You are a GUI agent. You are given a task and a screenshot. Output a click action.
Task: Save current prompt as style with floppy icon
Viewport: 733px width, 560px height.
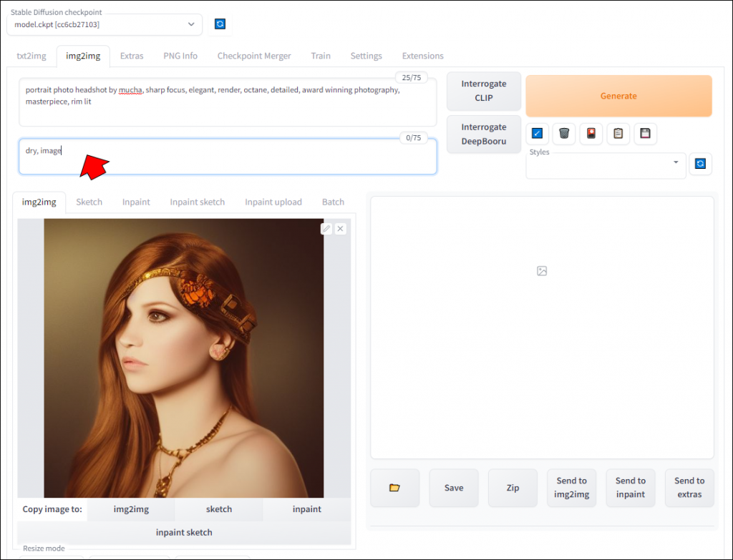(x=645, y=134)
